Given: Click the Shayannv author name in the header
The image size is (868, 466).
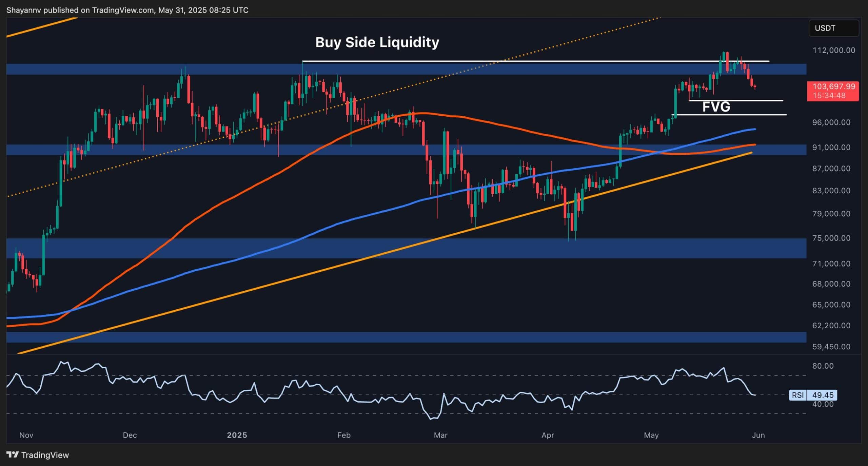Looking at the screenshot, I should (24, 10).
